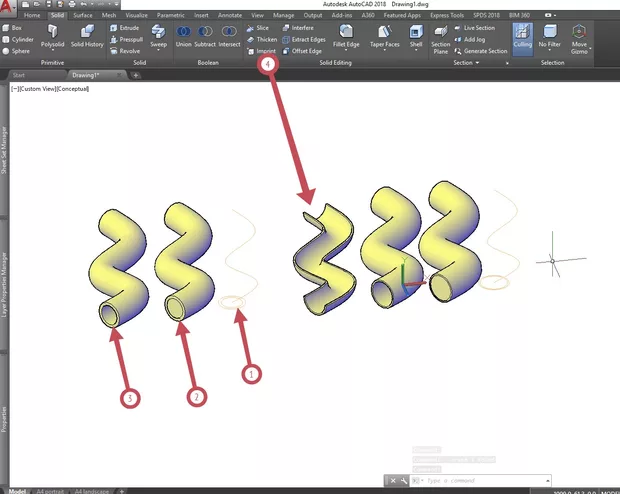The height and width of the screenshot is (494, 620).
Task: Click the Section Plane tool
Action: tap(440, 39)
